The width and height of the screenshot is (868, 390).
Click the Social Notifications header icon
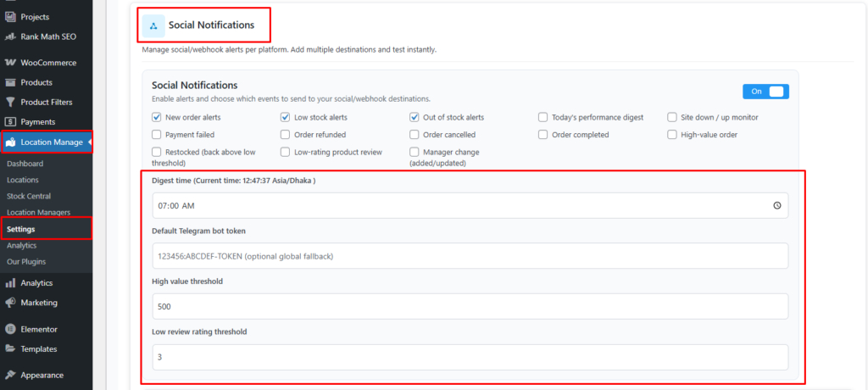click(153, 26)
